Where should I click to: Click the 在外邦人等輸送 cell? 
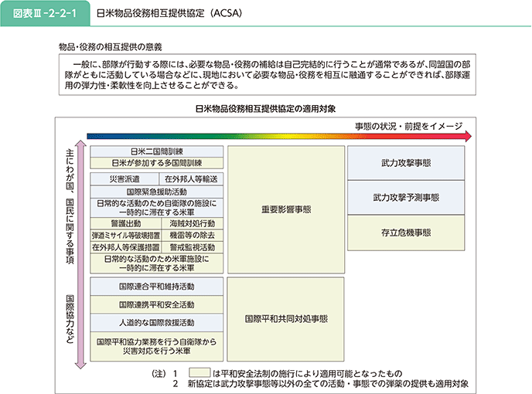tap(191, 179)
